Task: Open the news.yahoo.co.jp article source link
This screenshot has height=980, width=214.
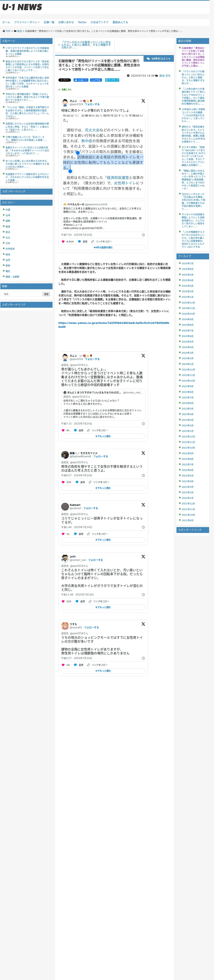Action: pos(114,325)
